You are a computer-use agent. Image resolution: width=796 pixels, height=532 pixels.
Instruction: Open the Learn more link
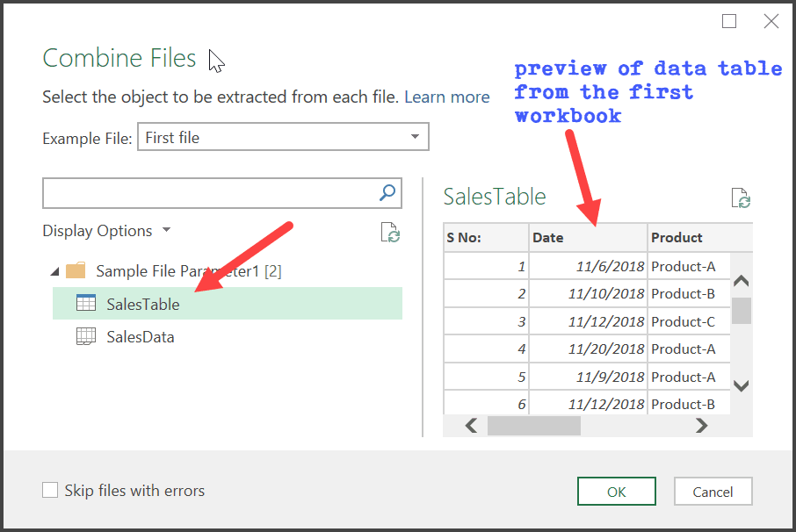[446, 97]
